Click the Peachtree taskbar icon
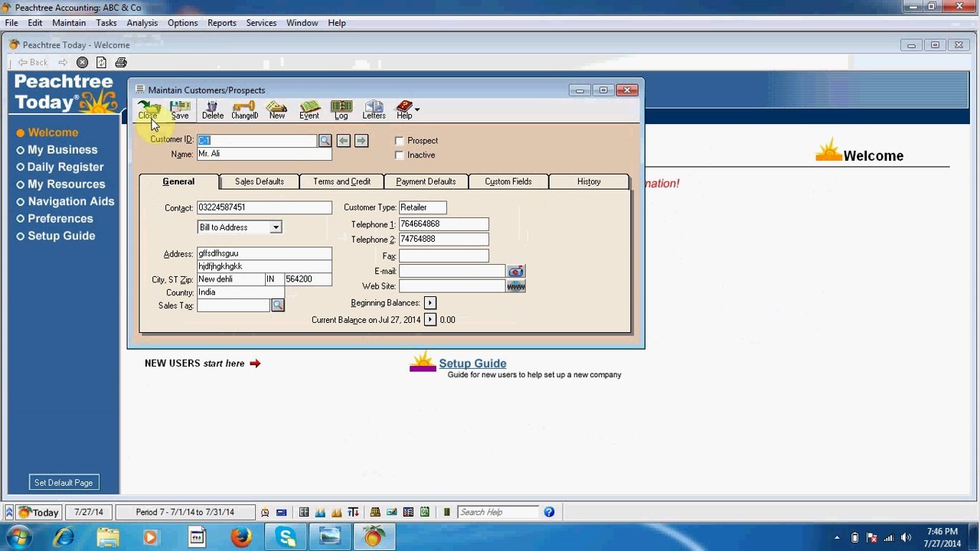The image size is (980, 551). 374,537
